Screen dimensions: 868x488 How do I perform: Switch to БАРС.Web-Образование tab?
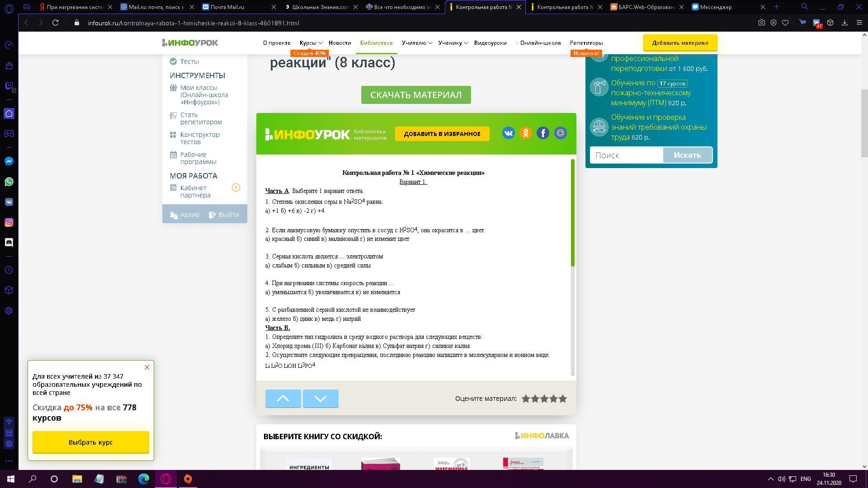(646, 7)
